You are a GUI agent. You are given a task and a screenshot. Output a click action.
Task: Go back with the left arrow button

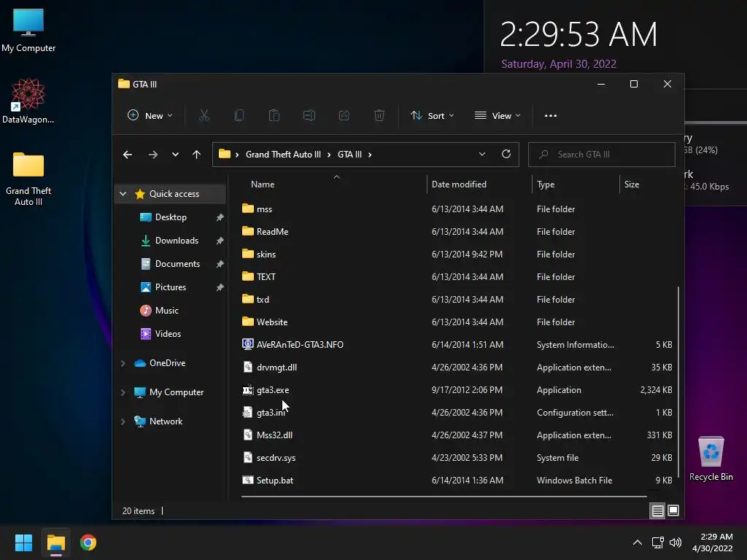128,155
